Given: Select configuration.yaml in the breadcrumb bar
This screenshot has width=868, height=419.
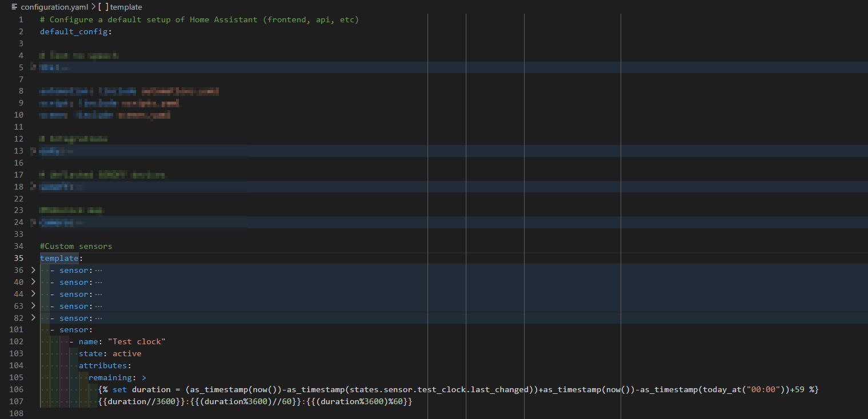Looking at the screenshot, I should (x=54, y=7).
